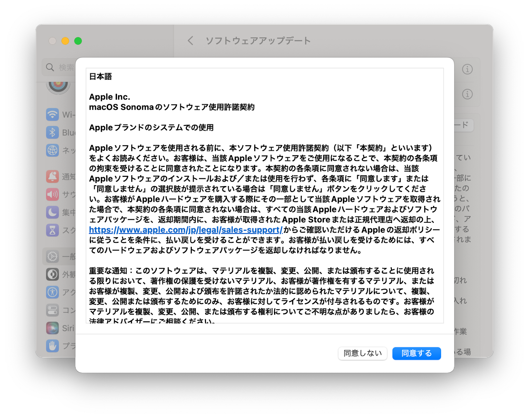
Task: Click the lower info icon at right
Action: click(467, 94)
